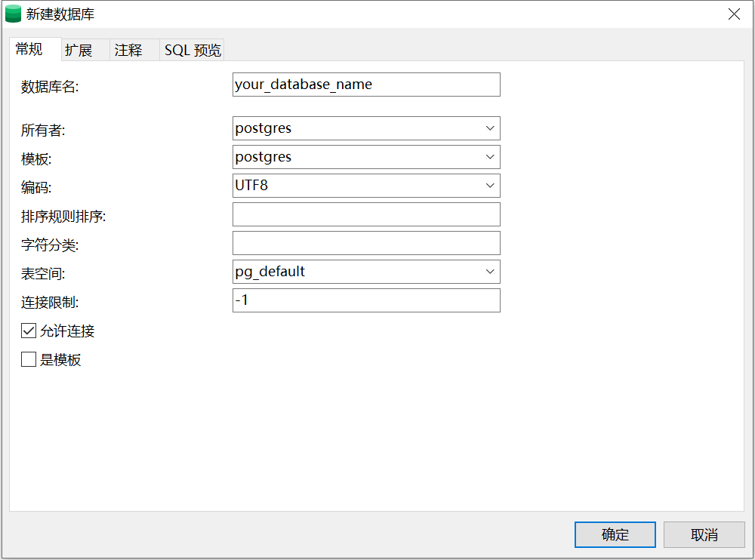Click the 连接限制: label
The height and width of the screenshot is (560, 755).
50,303
